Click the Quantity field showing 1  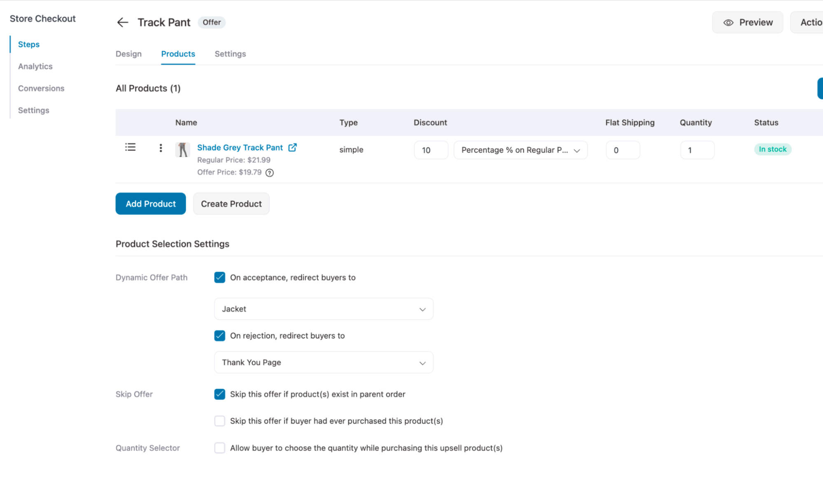(697, 150)
